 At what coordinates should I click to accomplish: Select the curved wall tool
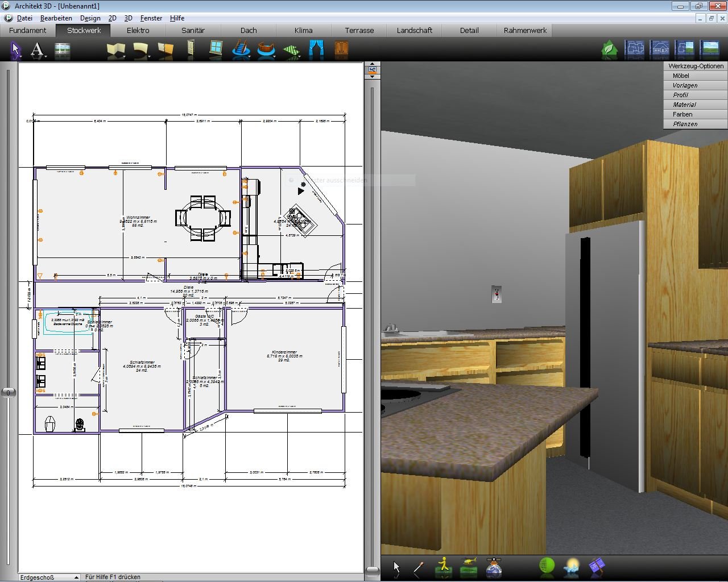pos(140,50)
